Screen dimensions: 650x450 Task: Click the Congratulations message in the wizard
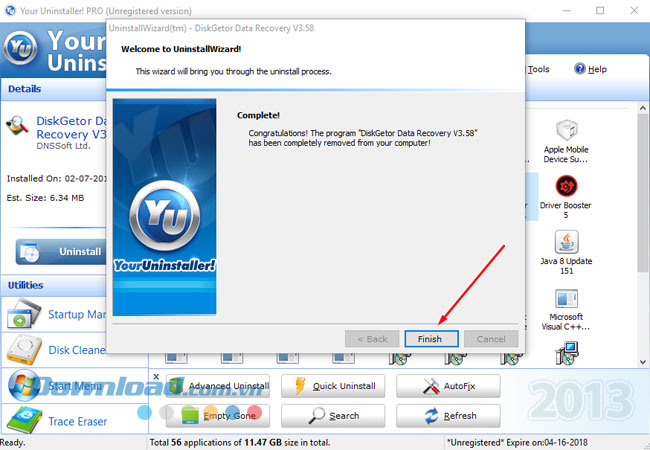pos(363,138)
